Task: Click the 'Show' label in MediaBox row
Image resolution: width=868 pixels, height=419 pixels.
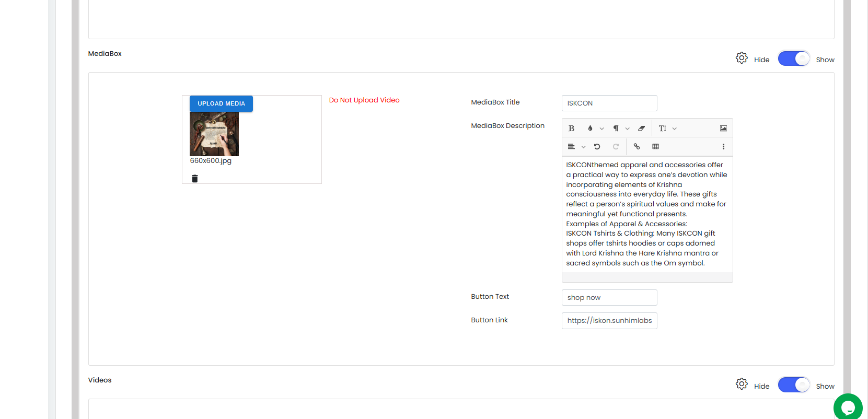Action: click(825, 60)
